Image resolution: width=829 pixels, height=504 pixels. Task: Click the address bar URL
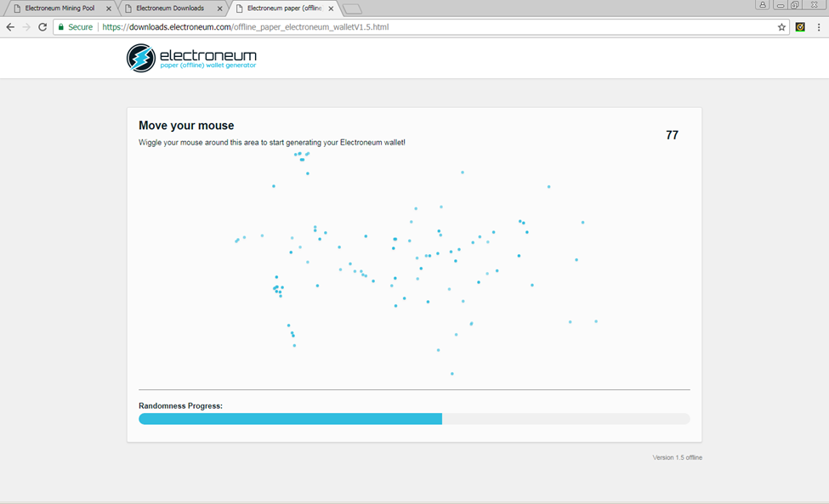click(x=246, y=27)
